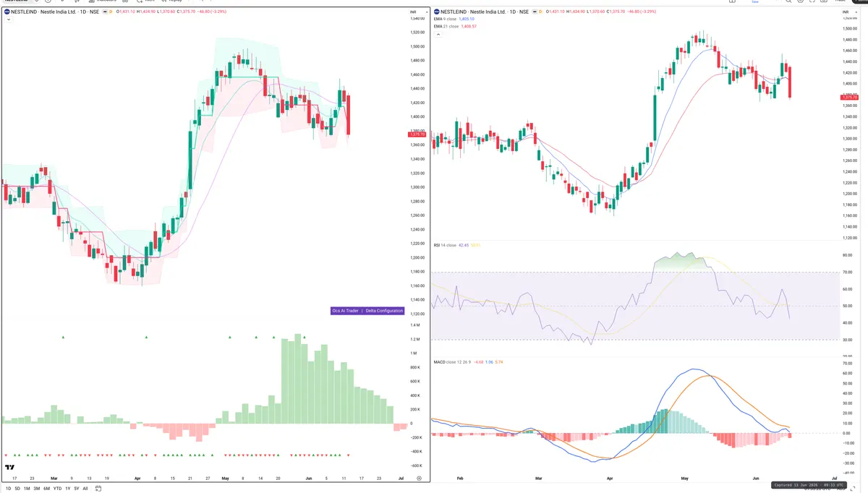Click EMA 9 value 1,405.10
This screenshot has width=868, height=493.
tap(467, 20)
